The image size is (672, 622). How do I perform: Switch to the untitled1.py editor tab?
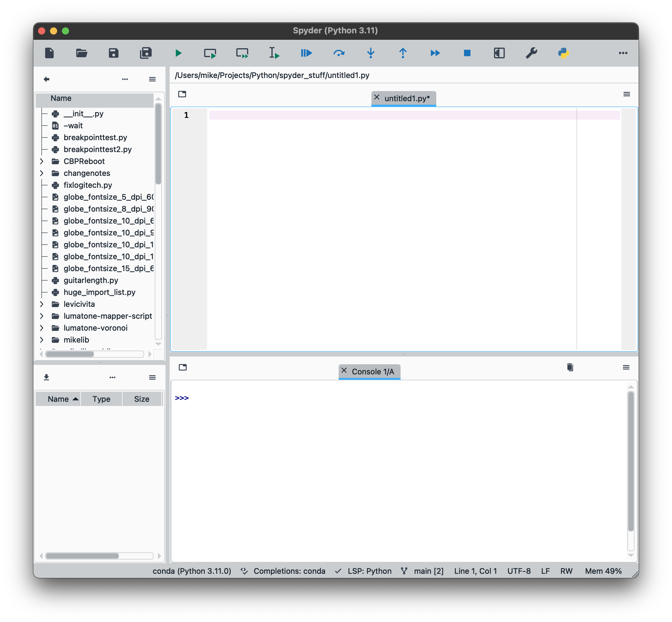pyautogui.click(x=407, y=99)
